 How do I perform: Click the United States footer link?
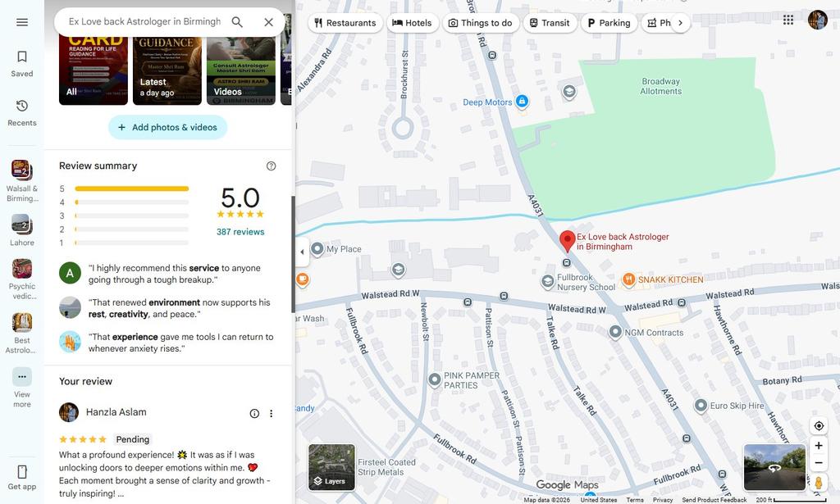click(598, 500)
